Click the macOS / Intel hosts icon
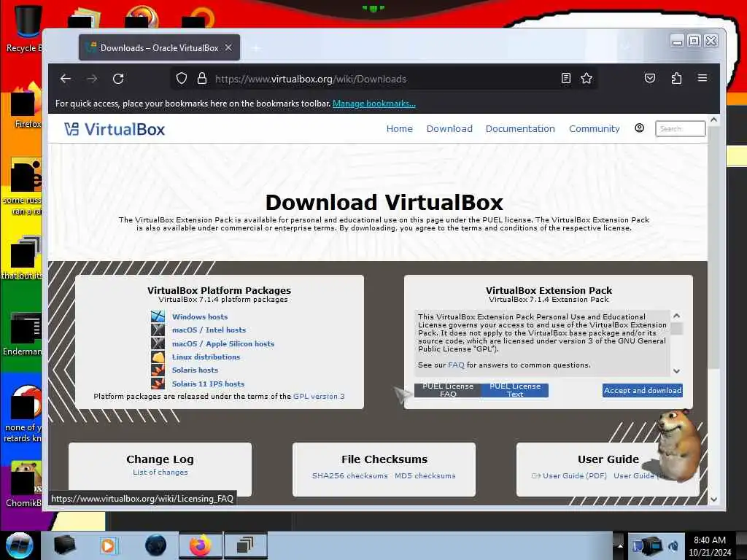 click(x=158, y=330)
